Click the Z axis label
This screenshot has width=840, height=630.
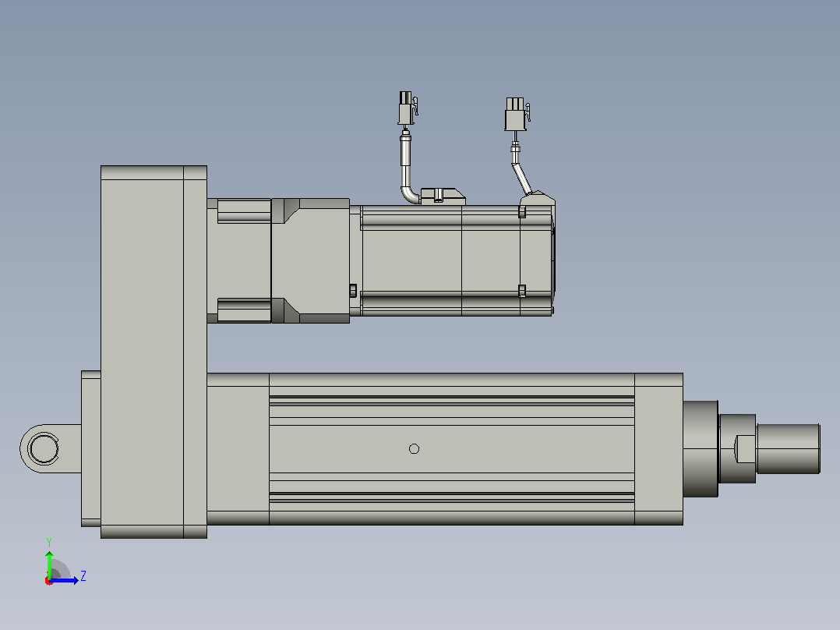[x=83, y=576]
